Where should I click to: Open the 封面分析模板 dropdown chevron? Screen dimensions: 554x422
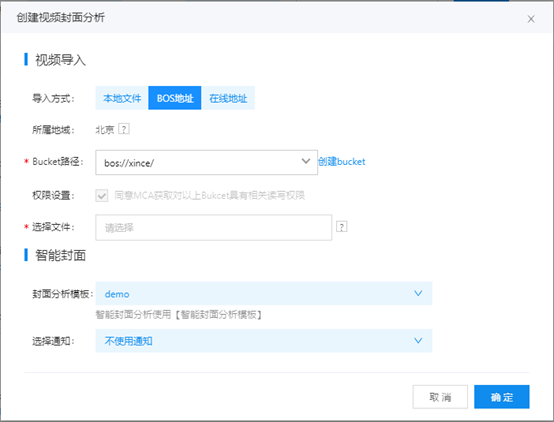tap(418, 293)
